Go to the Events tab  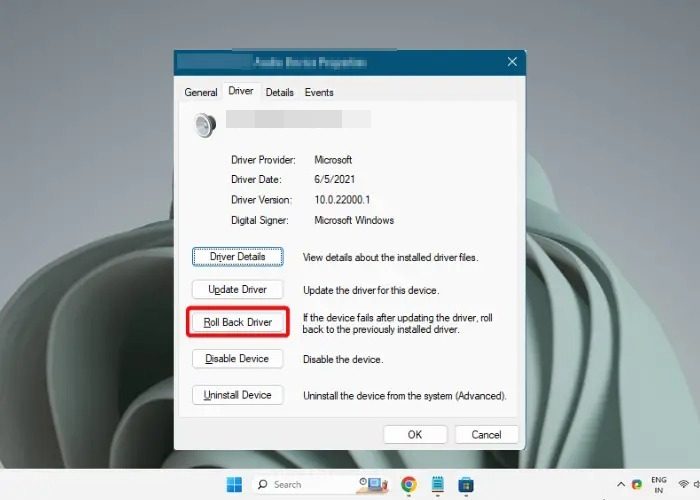tap(319, 92)
